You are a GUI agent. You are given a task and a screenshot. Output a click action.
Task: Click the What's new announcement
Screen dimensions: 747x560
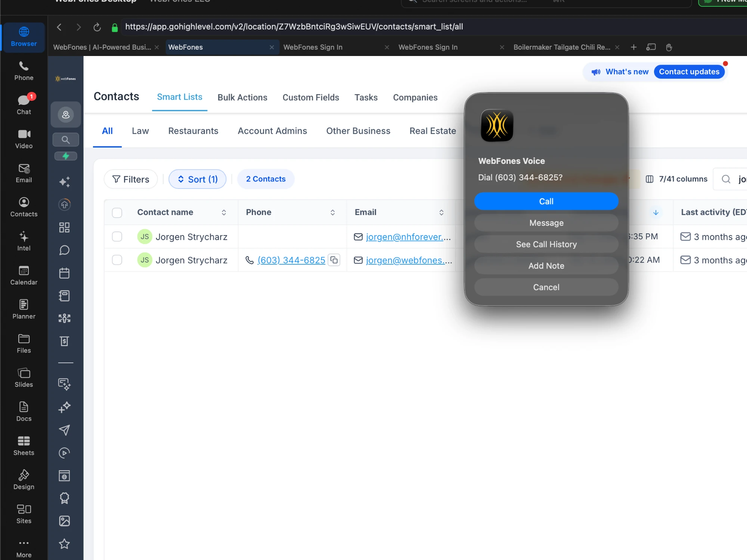620,72
